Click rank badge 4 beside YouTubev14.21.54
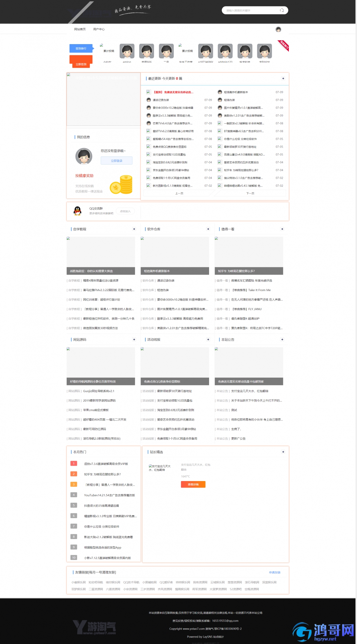The width and height of the screenshot is (357, 644). [x=73, y=495]
